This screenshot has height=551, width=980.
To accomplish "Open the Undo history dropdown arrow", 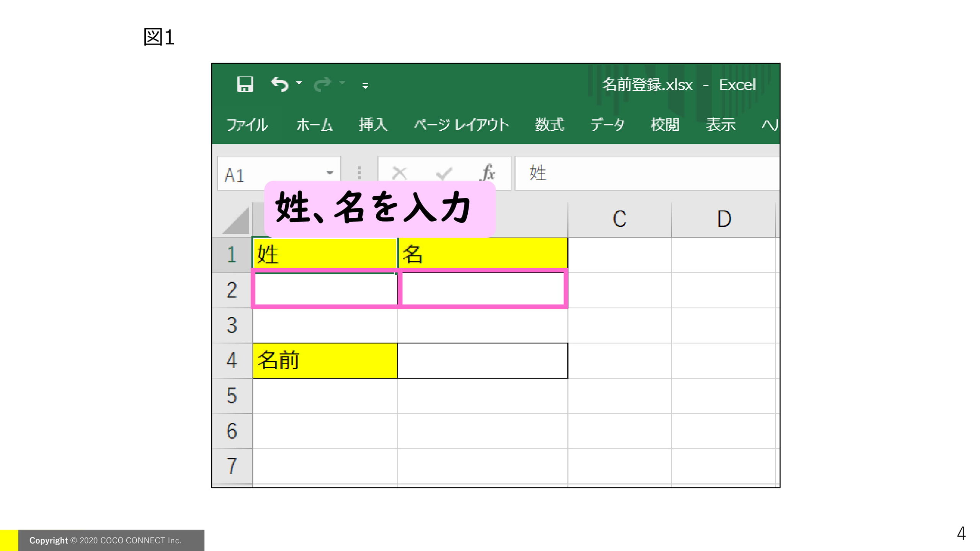I will [299, 83].
